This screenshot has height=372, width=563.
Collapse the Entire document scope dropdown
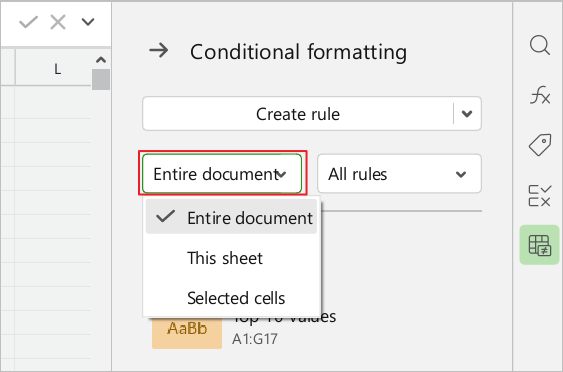pos(222,174)
